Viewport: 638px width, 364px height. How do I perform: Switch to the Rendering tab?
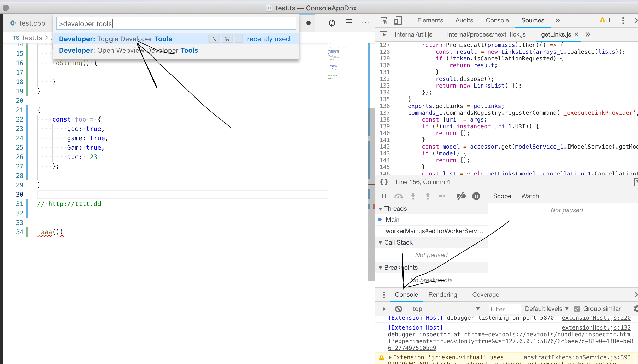pos(442,295)
